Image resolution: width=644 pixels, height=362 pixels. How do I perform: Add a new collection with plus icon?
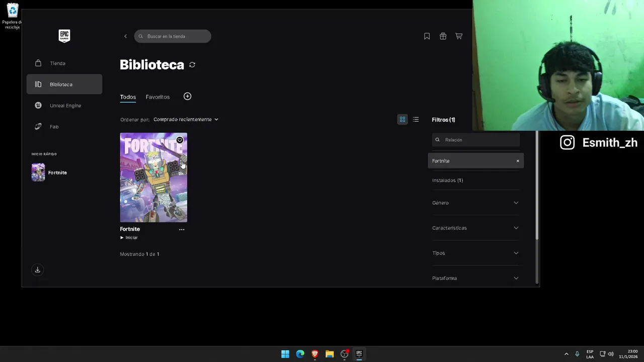[187, 97]
